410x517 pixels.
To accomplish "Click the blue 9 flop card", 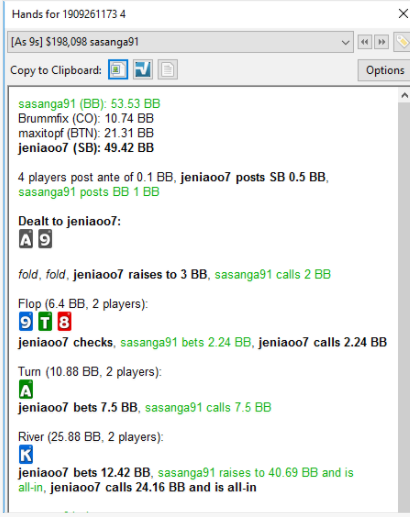I will 26,322.
